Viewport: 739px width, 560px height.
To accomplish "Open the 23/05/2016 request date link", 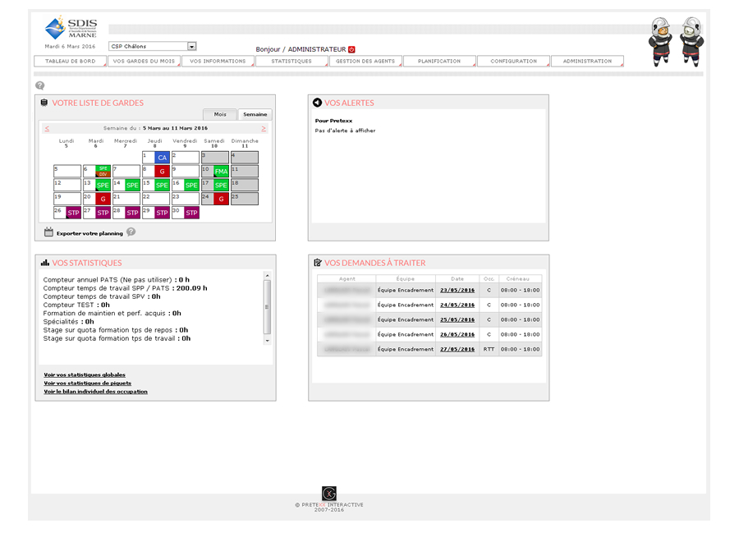I will click(x=457, y=291).
